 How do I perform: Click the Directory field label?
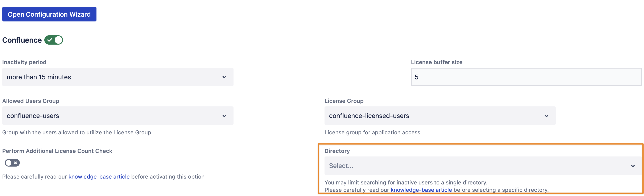point(337,151)
